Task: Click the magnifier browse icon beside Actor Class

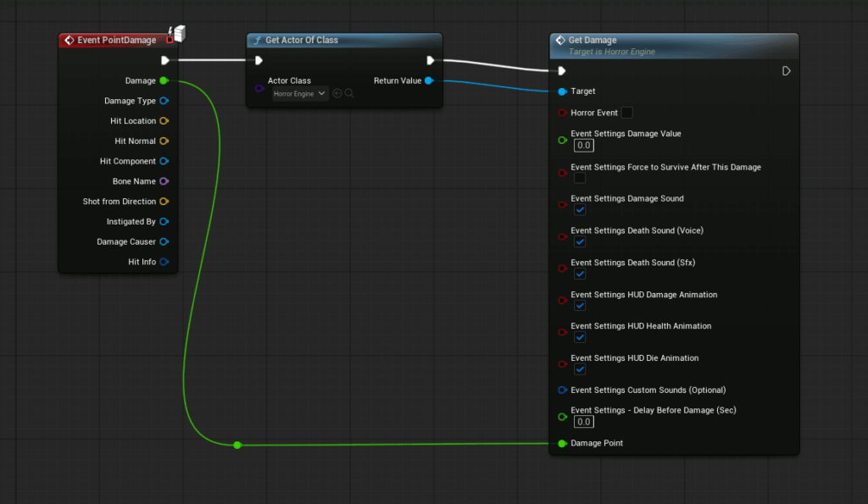Action: [349, 93]
